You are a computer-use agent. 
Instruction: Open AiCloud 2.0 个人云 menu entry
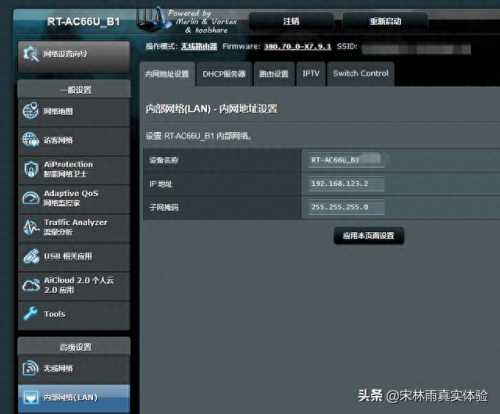point(74,286)
